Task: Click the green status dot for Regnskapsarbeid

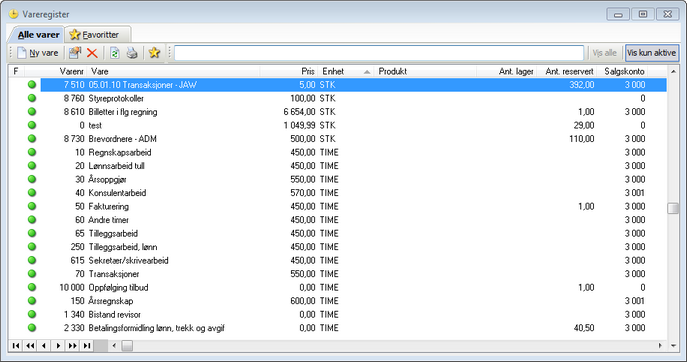Action: point(32,152)
